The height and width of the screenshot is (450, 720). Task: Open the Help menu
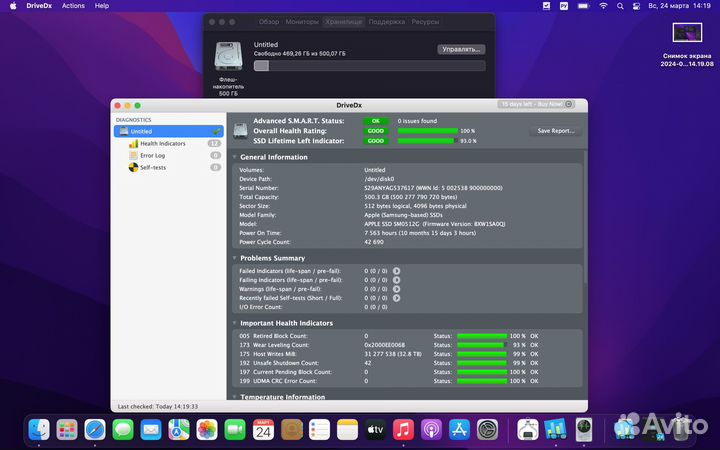click(x=101, y=6)
